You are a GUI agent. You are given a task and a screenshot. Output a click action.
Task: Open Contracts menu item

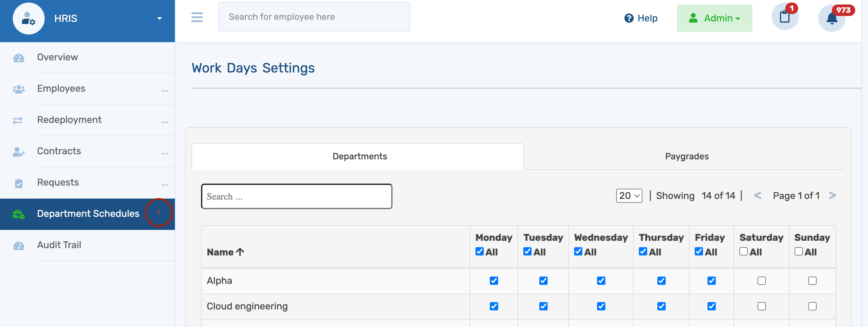point(59,151)
